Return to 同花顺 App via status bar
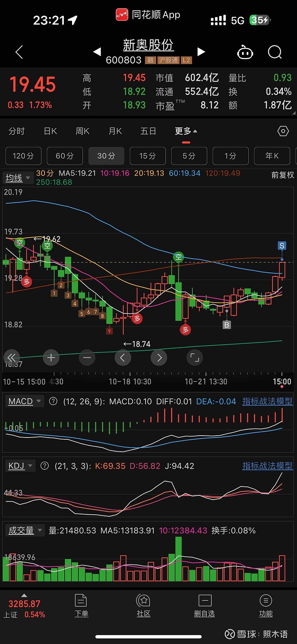Screen dimensions: 297x644 tap(148, 15)
